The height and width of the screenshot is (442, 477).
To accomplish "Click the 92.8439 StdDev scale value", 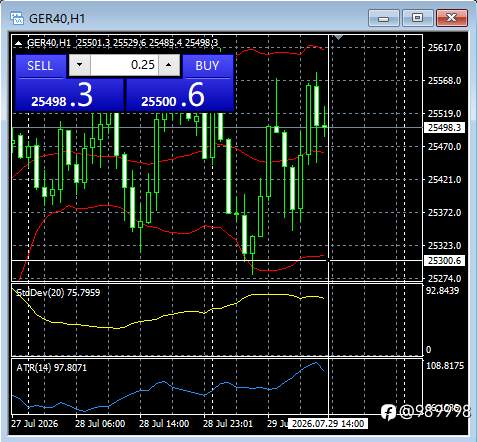I will tap(443, 291).
